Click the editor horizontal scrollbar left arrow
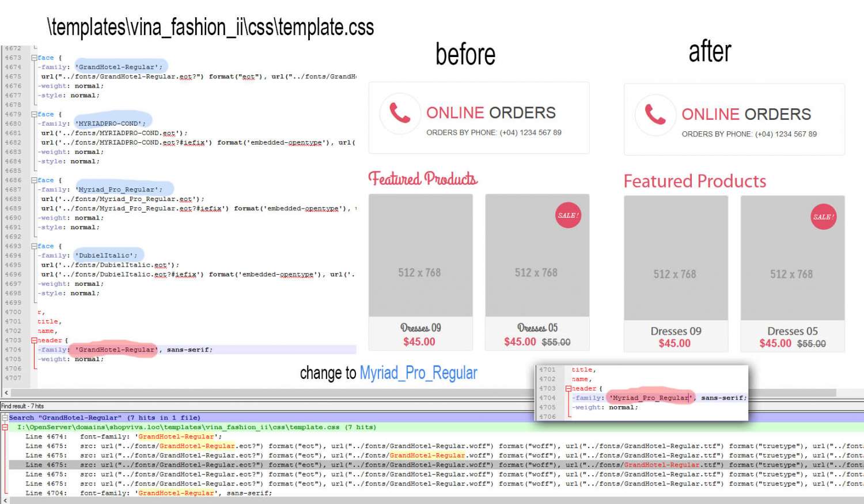This screenshot has height=504, width=864. click(x=6, y=393)
